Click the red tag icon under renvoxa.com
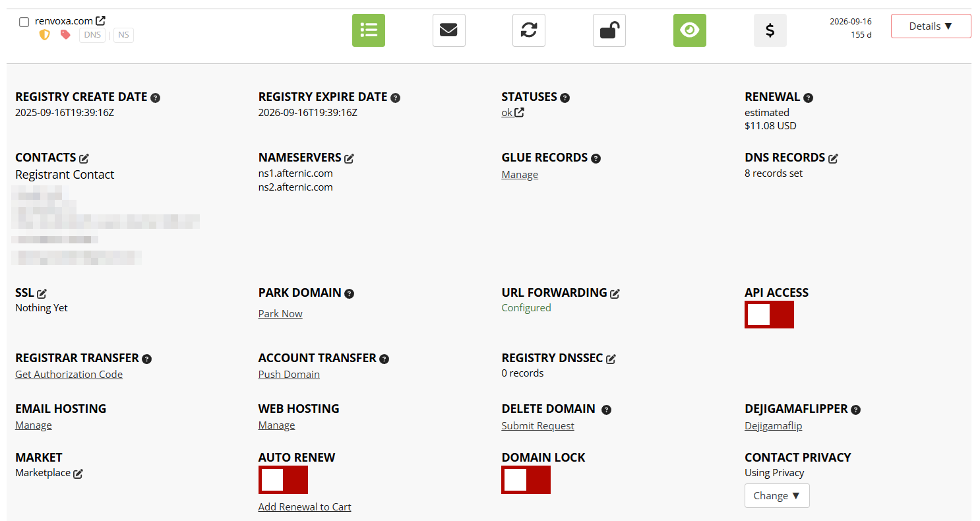Screen dimensions: 980x521 65,34
